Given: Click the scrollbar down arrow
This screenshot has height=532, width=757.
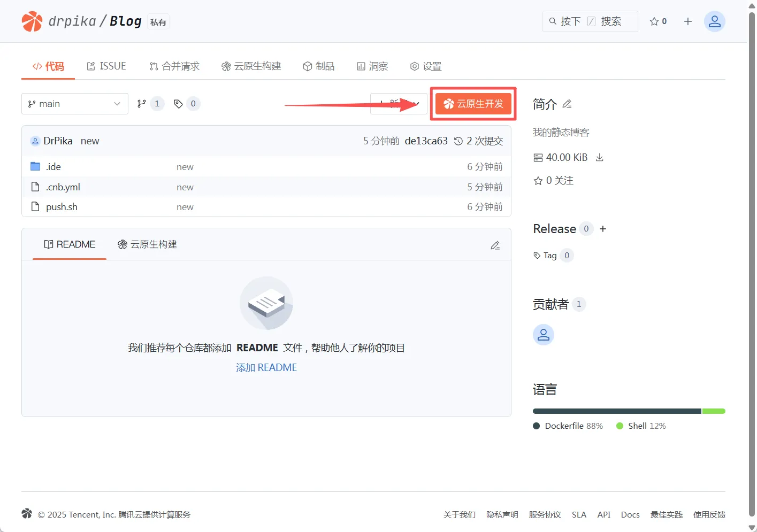Looking at the screenshot, I should tap(752, 527).
